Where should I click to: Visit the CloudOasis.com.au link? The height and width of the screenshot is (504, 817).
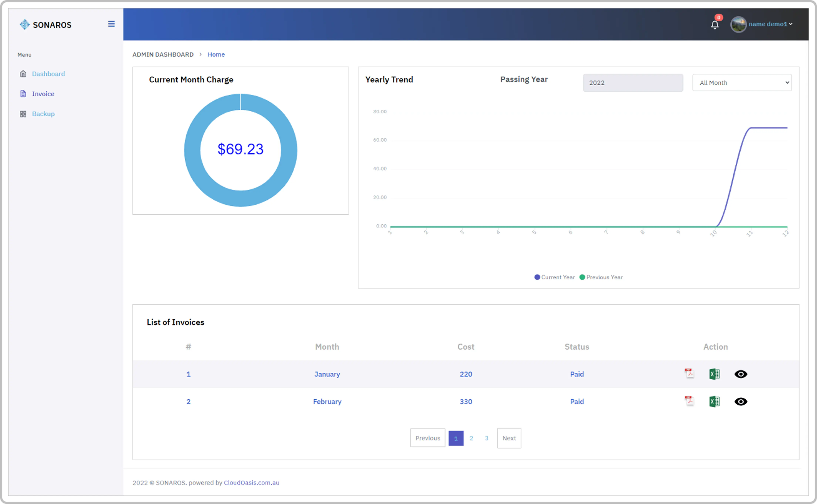pos(251,482)
